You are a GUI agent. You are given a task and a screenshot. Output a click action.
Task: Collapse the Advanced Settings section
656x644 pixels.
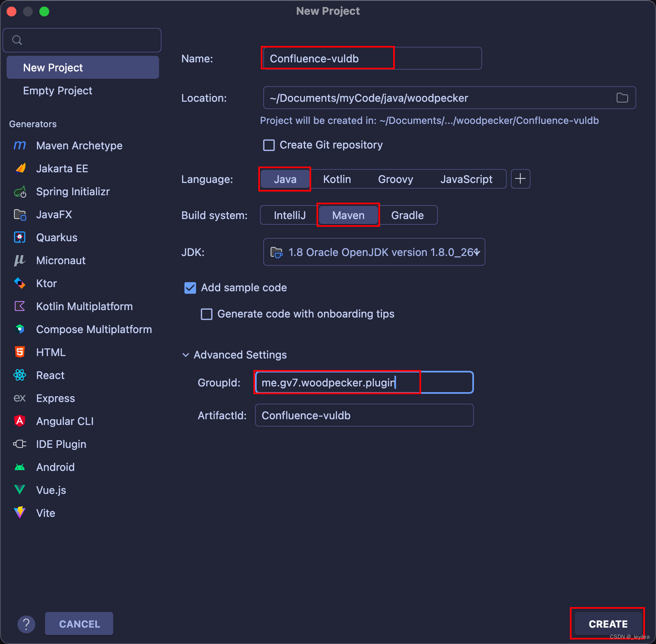pos(186,355)
